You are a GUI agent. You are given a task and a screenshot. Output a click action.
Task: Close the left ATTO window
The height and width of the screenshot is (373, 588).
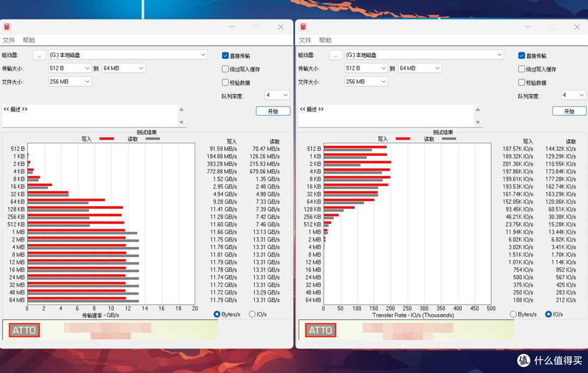coord(280,27)
